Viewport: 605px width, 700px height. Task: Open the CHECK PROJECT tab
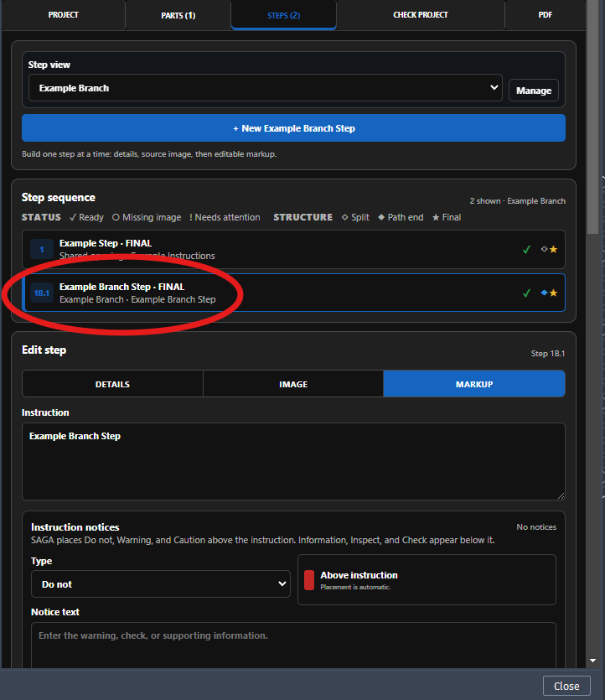421,15
